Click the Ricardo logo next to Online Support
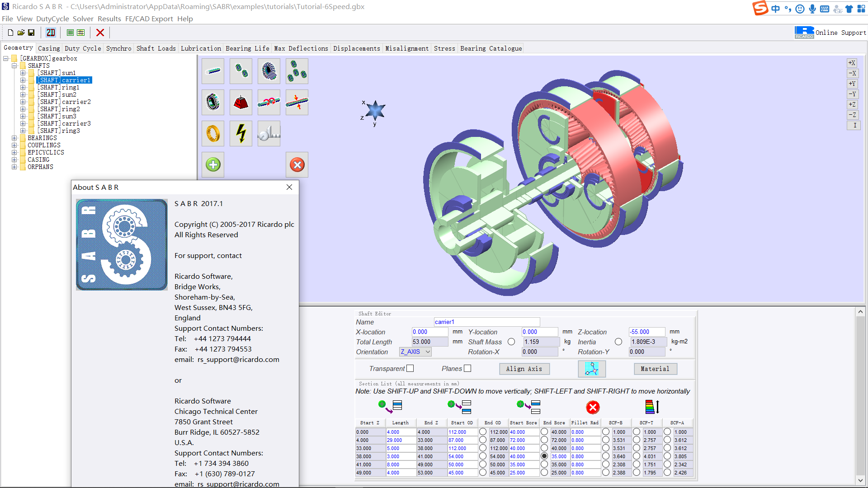Screen dimensions: 868x488 tap(804, 33)
